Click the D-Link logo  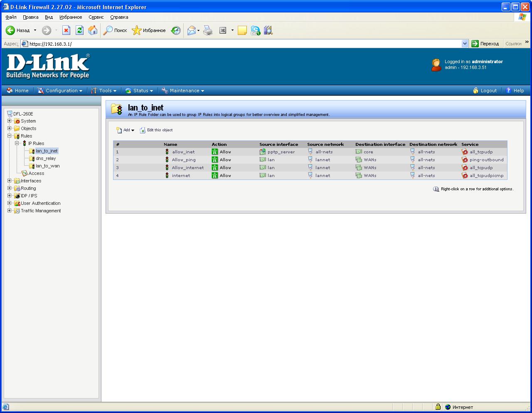(x=48, y=66)
